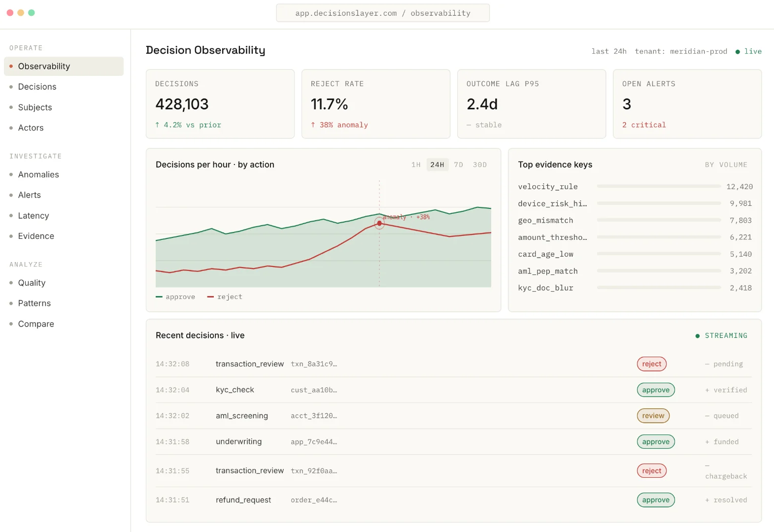Click approve badge for underwriting row
Image resolution: width=774 pixels, height=532 pixels.
point(656,442)
